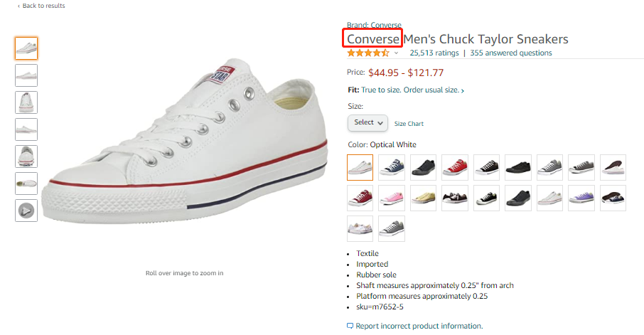Open the Brand: Converse link
The image size is (644, 335).
pyautogui.click(x=374, y=25)
